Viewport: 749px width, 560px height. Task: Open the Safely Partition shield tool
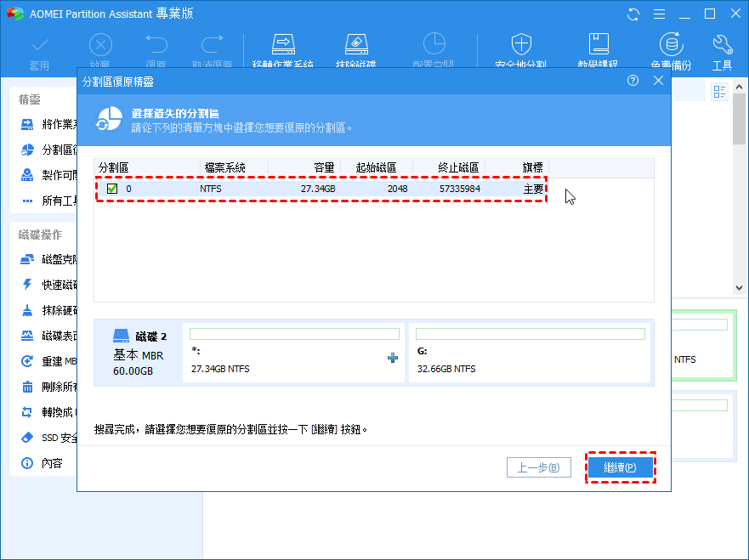tap(520, 51)
